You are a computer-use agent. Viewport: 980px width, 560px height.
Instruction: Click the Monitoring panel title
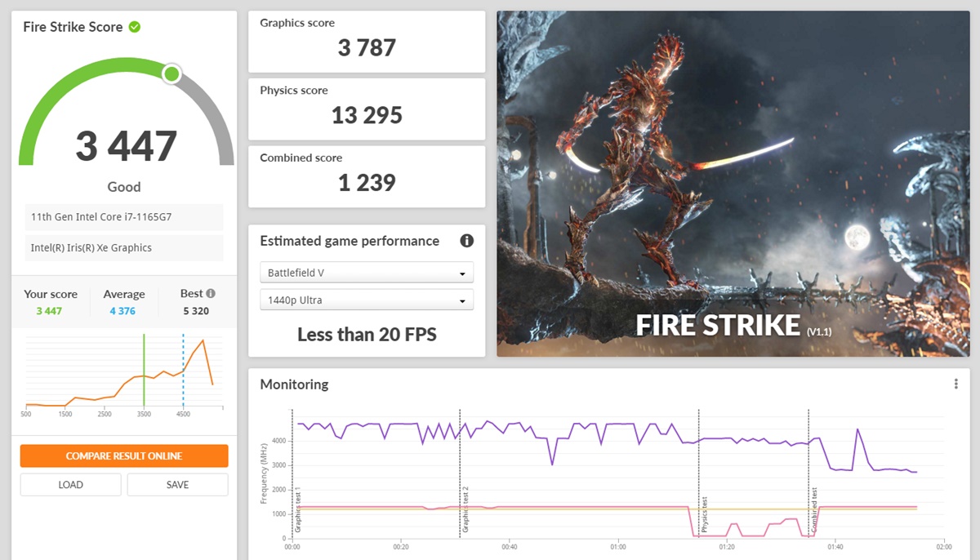294,384
